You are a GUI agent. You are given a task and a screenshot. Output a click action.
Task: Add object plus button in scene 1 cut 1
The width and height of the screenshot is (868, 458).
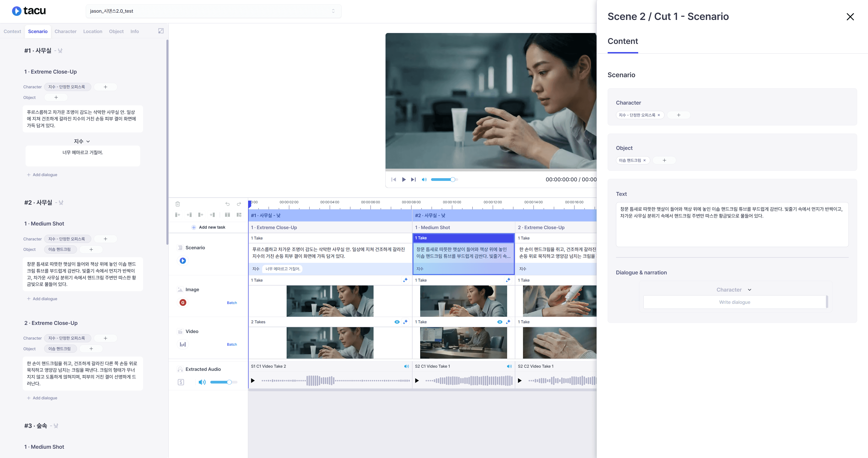pyautogui.click(x=56, y=97)
